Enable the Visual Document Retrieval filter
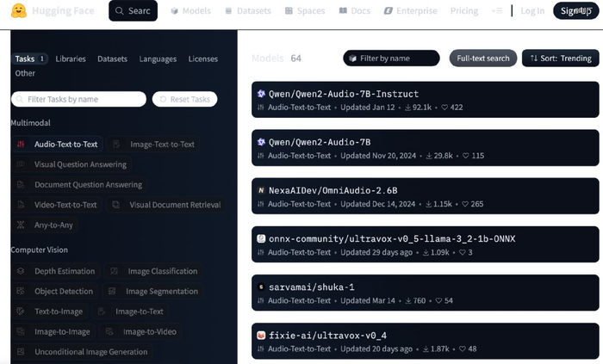This screenshot has height=364, width=603. [166, 205]
